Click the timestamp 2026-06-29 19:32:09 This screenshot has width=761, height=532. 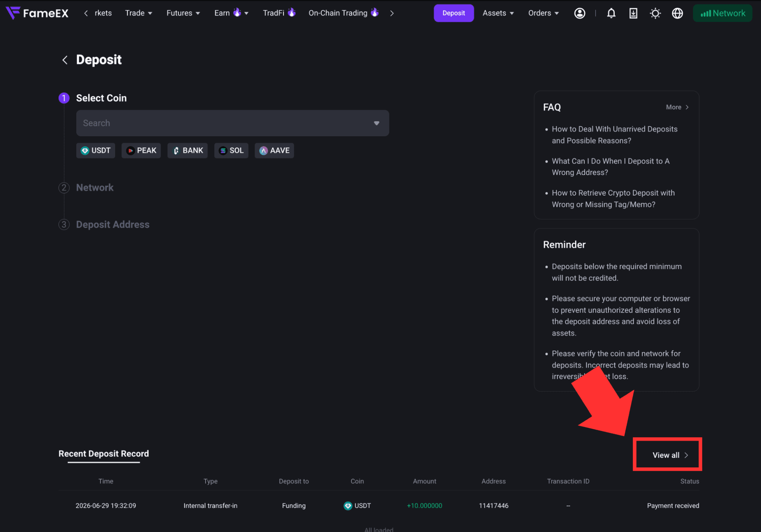106,506
